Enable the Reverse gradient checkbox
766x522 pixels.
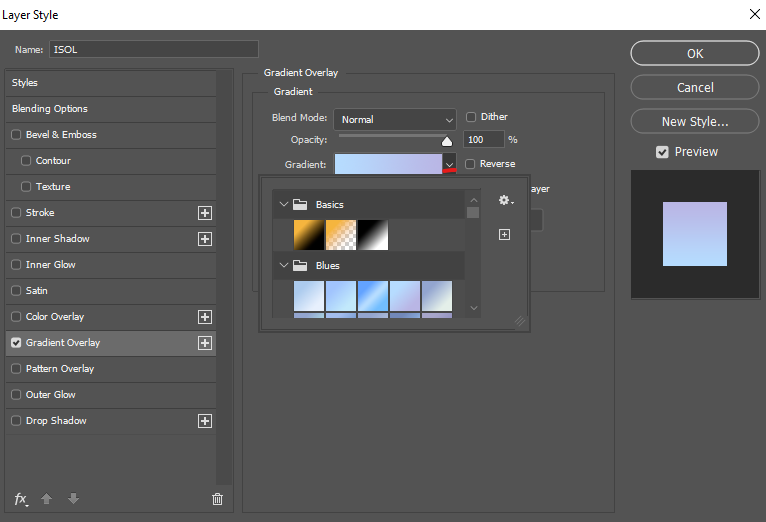(470, 164)
